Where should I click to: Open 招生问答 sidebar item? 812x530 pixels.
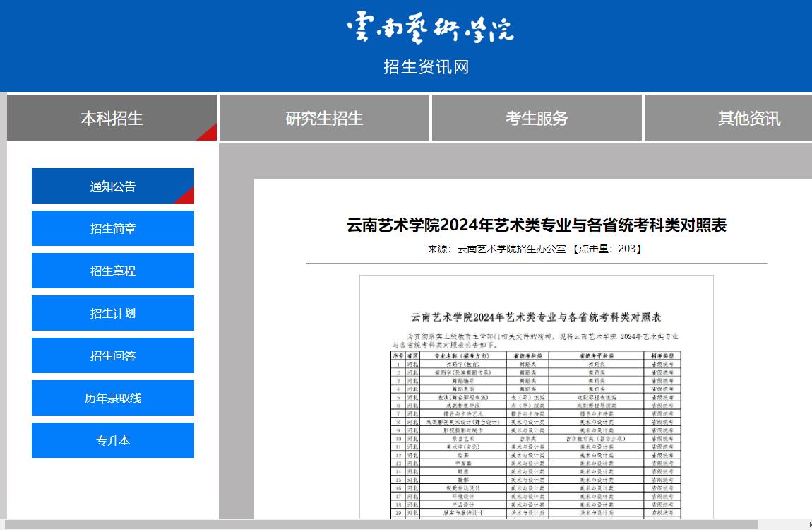click(x=113, y=356)
